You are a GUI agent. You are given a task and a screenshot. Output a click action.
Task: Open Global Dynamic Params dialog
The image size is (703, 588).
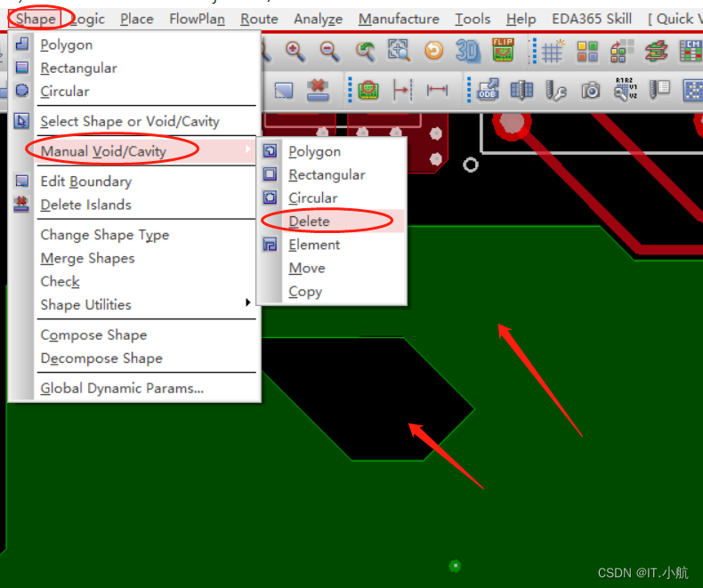(x=122, y=388)
